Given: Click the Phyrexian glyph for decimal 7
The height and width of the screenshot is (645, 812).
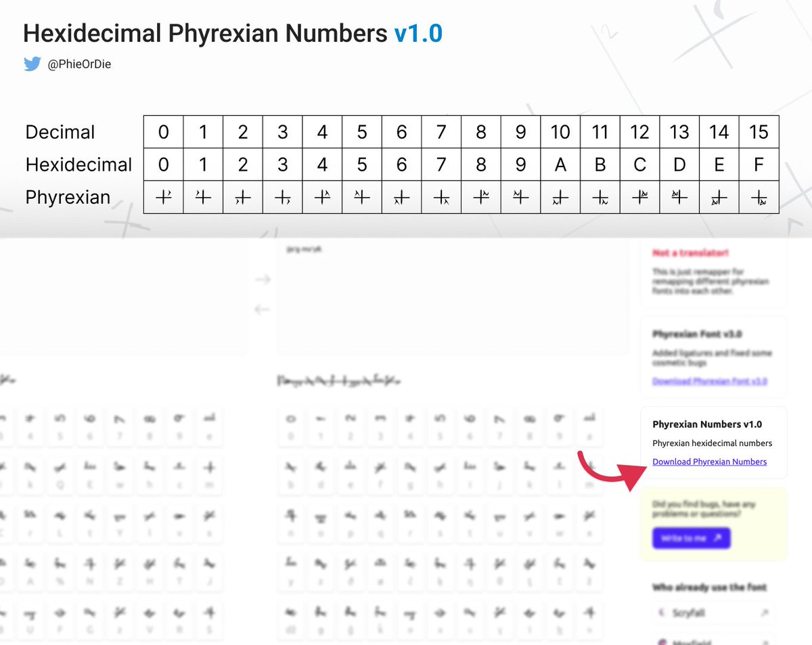Looking at the screenshot, I should pyautogui.click(x=441, y=198).
